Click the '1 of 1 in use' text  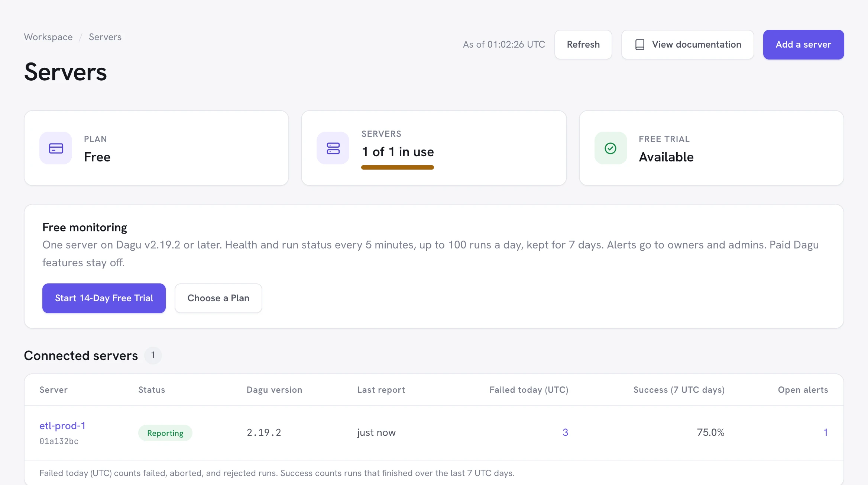tap(398, 152)
